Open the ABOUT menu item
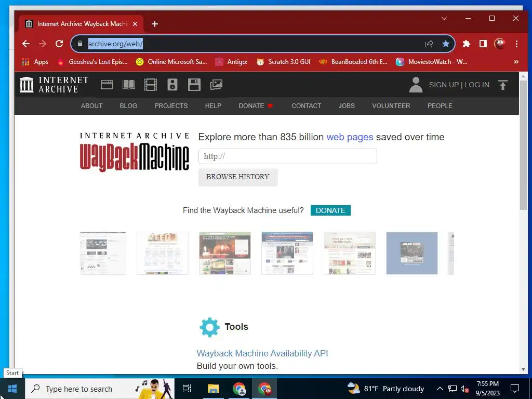Viewport: 532px width, 399px height. (91, 106)
